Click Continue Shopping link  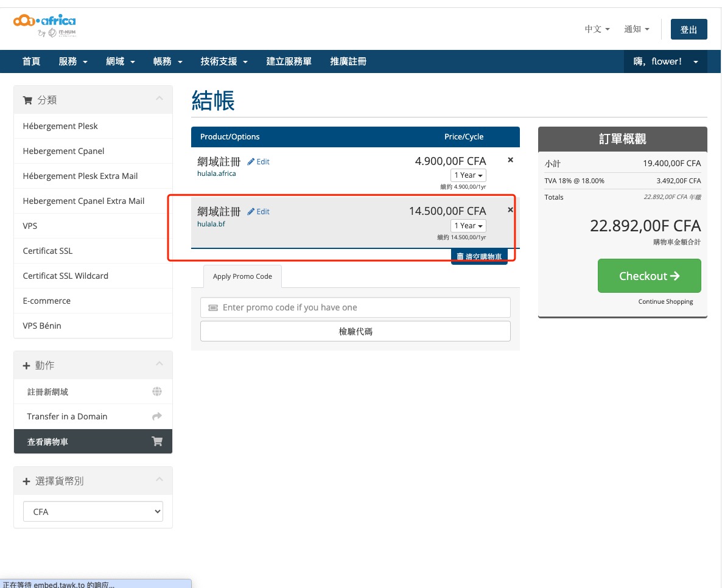[665, 301]
